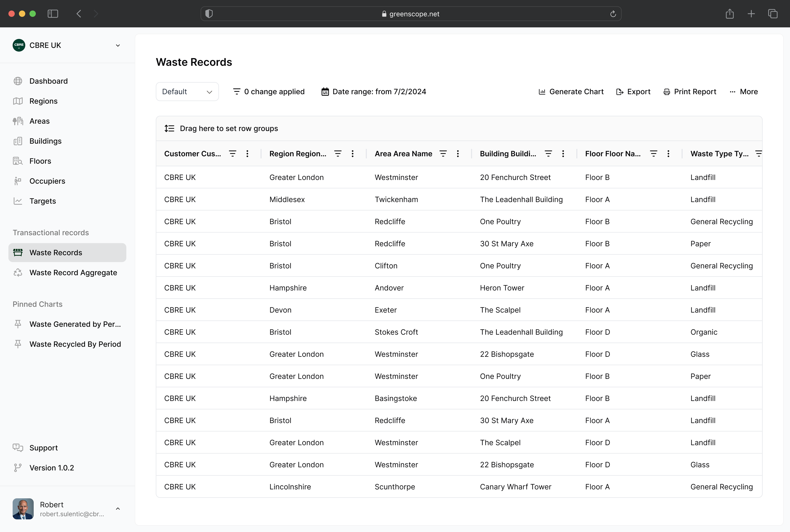Screen dimensions: 790x532
Task: Click Organic waste type cell
Action: pos(704,332)
